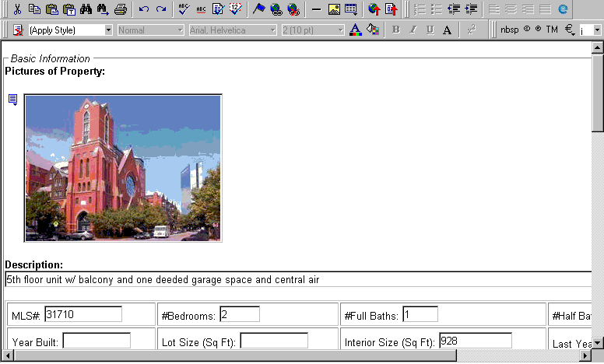Click the Internet Explorer preview icon

(563, 9)
